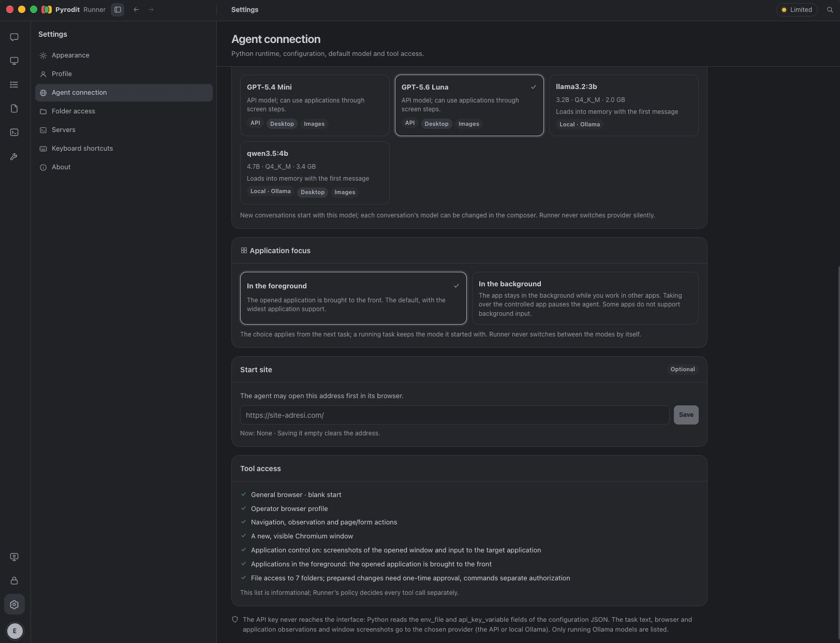Image resolution: width=840 pixels, height=643 pixels.
Task: Open Appearance settings
Action: (124, 55)
